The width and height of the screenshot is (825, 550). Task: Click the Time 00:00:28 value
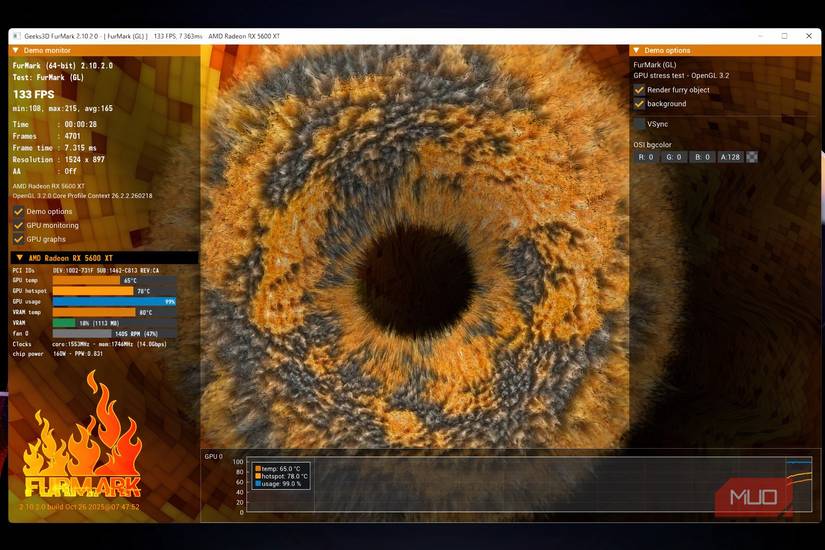tap(81, 125)
